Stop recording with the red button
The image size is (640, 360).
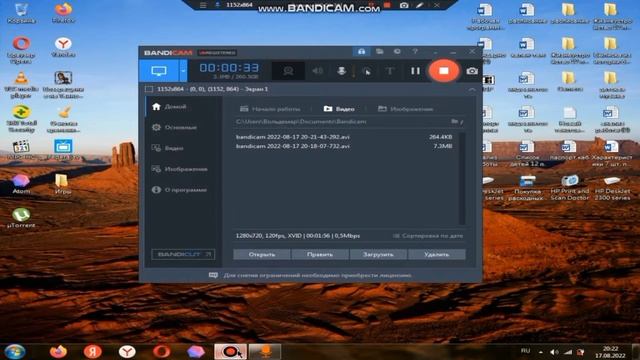coord(444,71)
